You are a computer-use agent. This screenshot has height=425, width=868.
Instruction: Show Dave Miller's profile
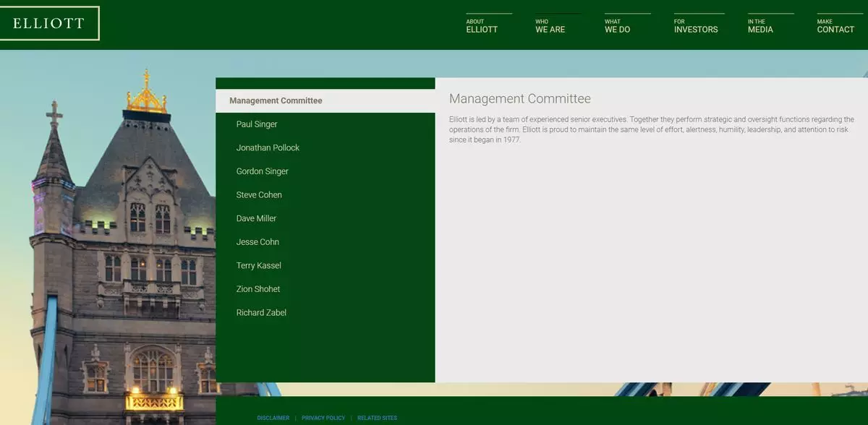tap(256, 218)
